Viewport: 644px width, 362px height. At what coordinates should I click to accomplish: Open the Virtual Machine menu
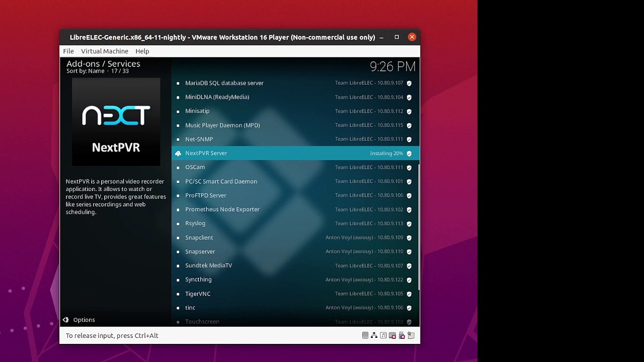click(x=105, y=51)
